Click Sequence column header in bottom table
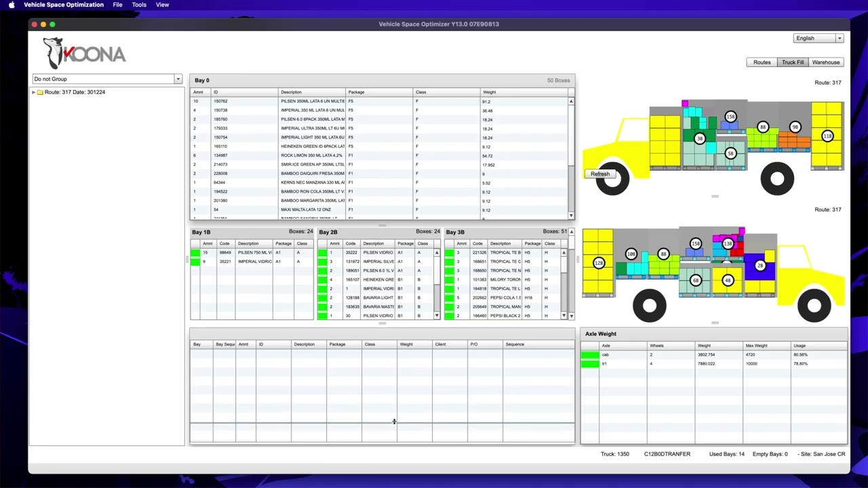 (538, 344)
